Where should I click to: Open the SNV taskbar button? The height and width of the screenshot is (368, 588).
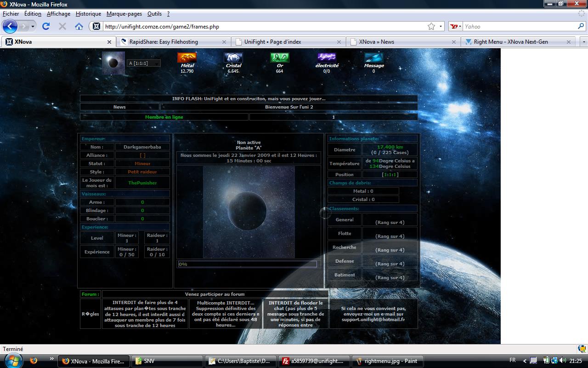167,361
